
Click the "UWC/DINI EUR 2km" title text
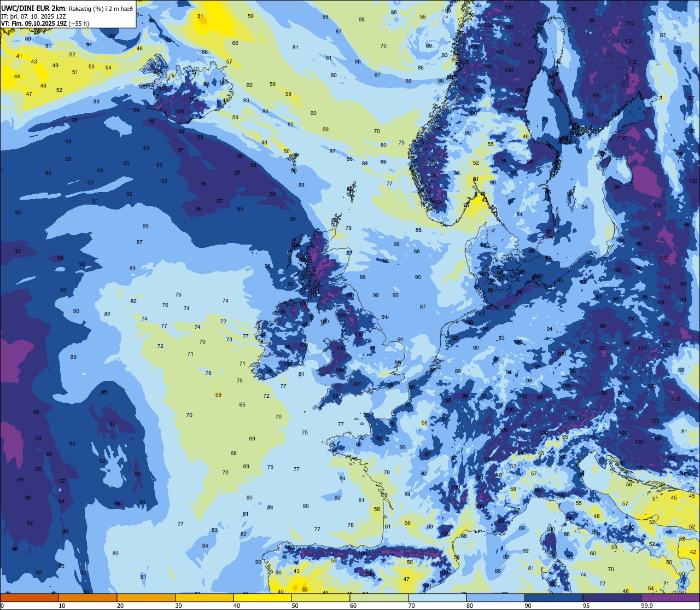(33, 8)
